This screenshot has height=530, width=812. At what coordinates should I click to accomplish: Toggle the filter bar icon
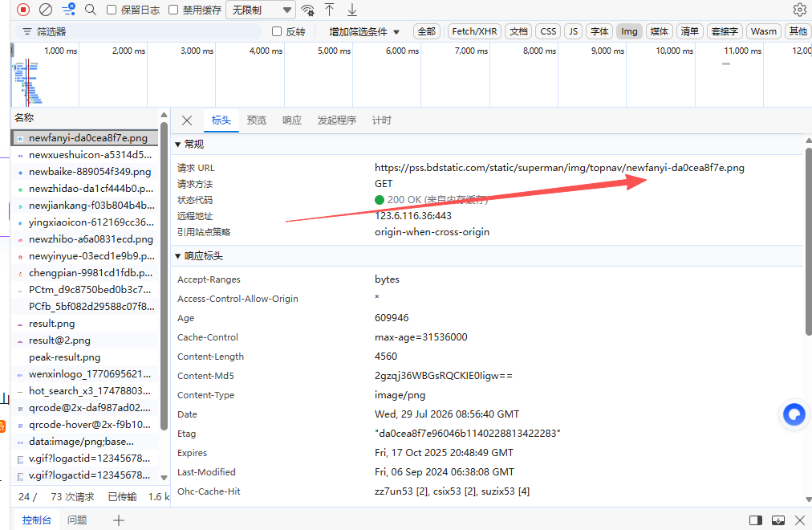[68, 10]
